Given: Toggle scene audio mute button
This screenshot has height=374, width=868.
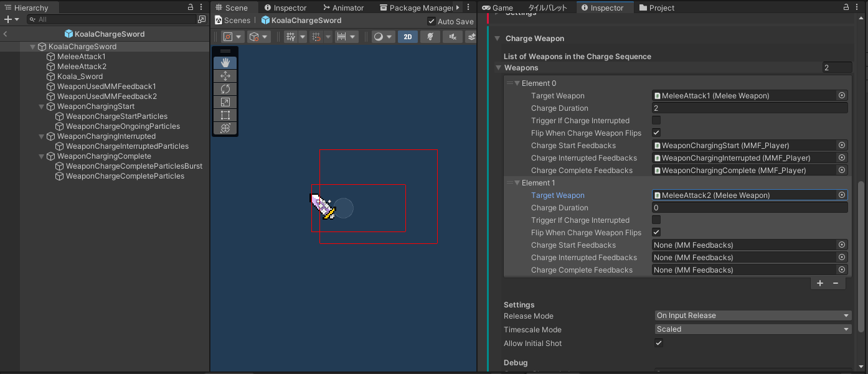Looking at the screenshot, I should pos(453,37).
